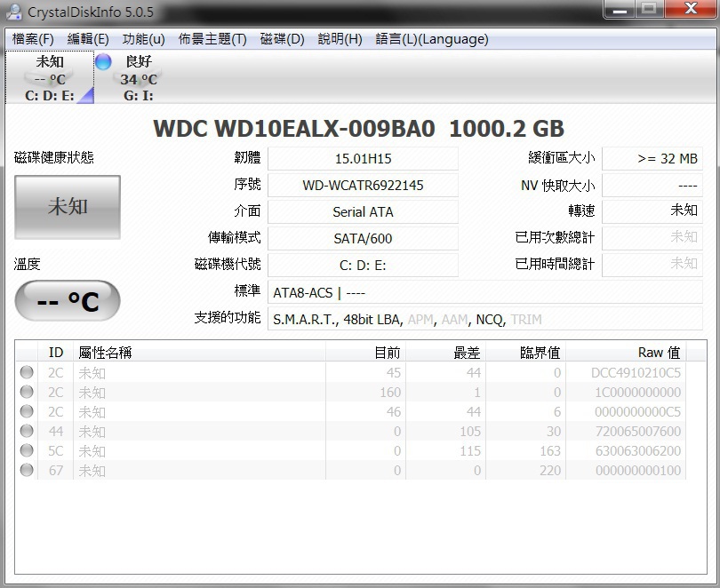Click the firmware field showing 15.01H15
720x588 pixels.
(363, 159)
